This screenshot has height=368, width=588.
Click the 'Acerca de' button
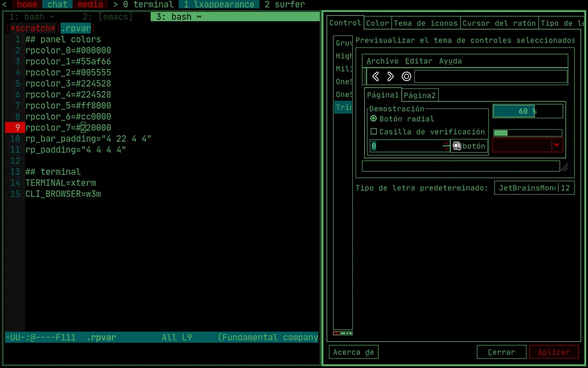(x=353, y=352)
